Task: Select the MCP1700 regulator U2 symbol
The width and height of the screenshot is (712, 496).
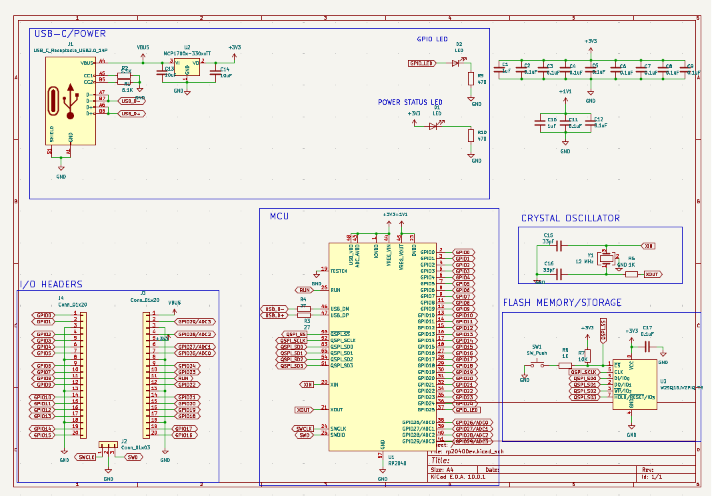Action: (187, 67)
